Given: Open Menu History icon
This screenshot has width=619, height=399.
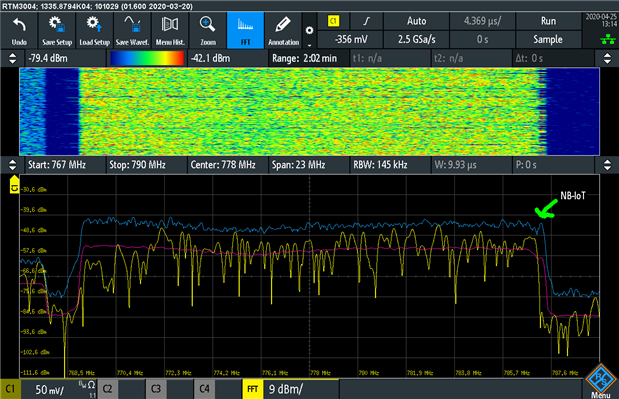Looking at the screenshot, I should click(x=170, y=30).
